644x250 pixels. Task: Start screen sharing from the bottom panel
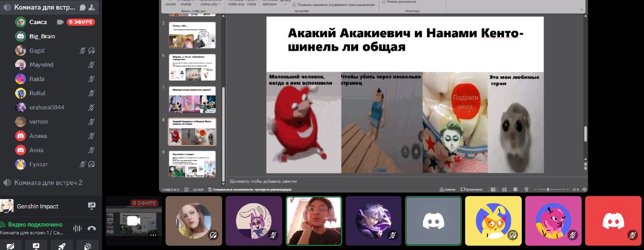pyautogui.click(x=36, y=245)
